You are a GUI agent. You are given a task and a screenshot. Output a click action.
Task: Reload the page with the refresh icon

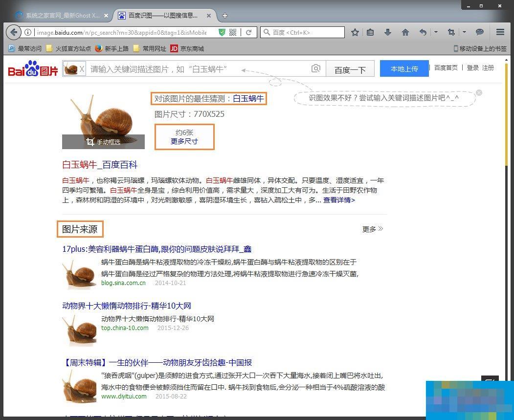(x=248, y=32)
